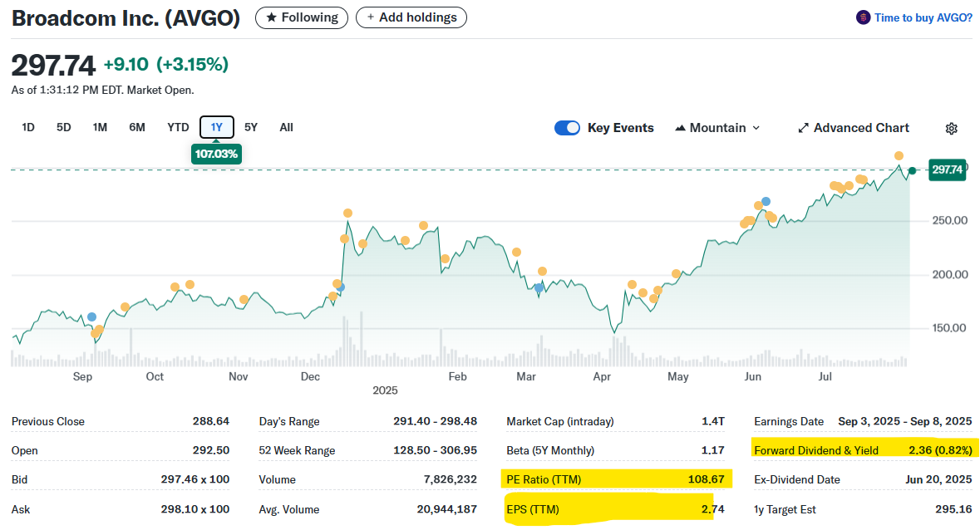Click the plus icon in Add holdings

pos(371,17)
